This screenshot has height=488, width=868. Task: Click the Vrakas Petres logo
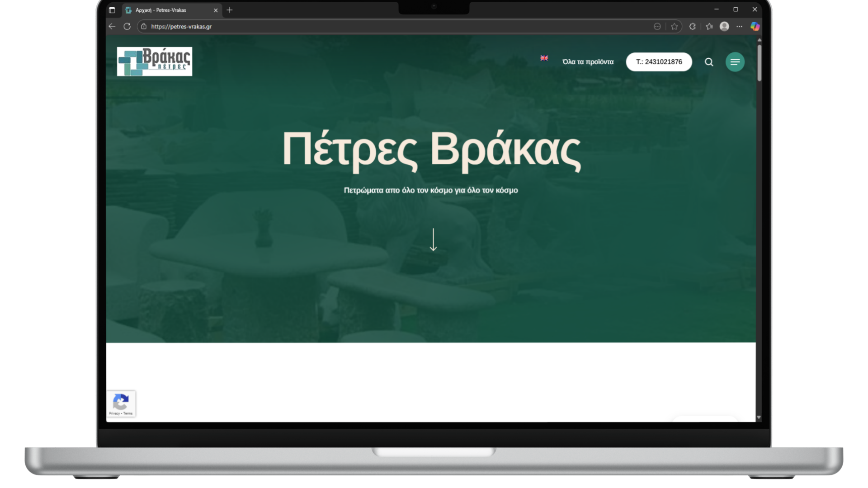tap(154, 61)
